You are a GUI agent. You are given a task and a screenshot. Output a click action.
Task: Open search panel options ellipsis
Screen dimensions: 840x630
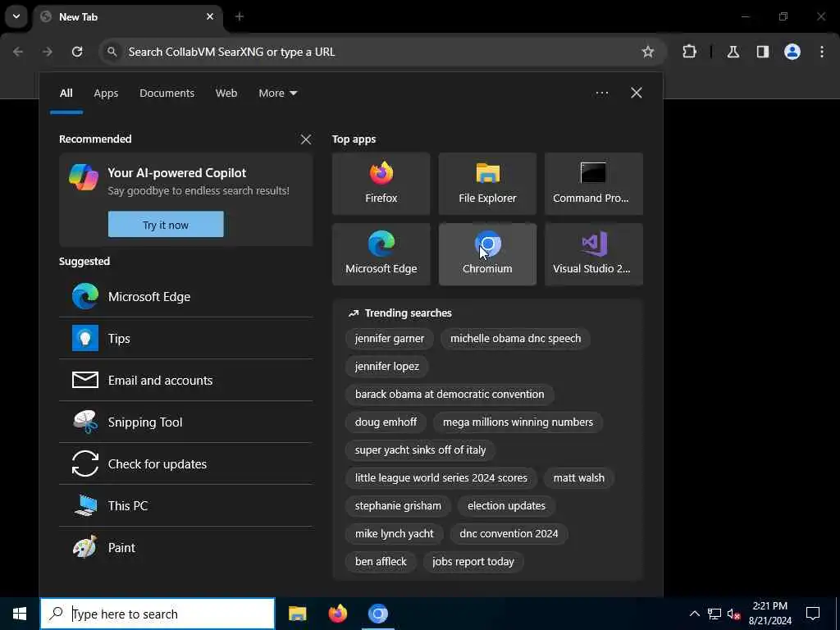601,93
